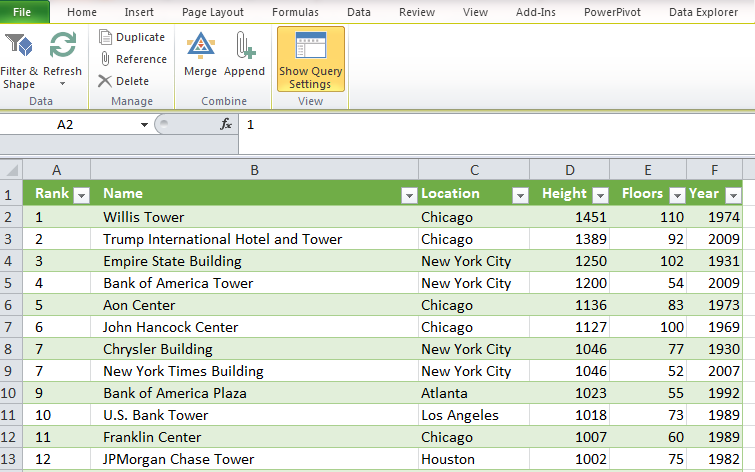The width and height of the screenshot is (755, 472).
Task: Open the Rank column filter dropdown
Action: click(81, 195)
